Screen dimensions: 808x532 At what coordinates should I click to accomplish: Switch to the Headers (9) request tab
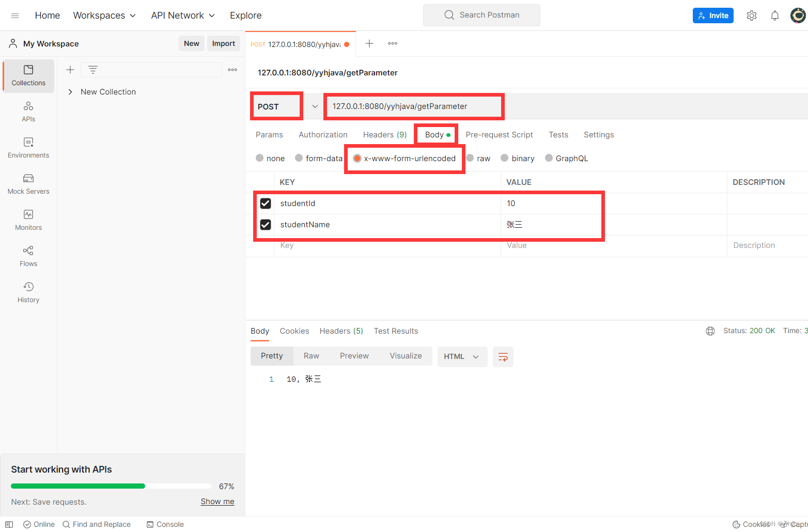[x=385, y=135]
